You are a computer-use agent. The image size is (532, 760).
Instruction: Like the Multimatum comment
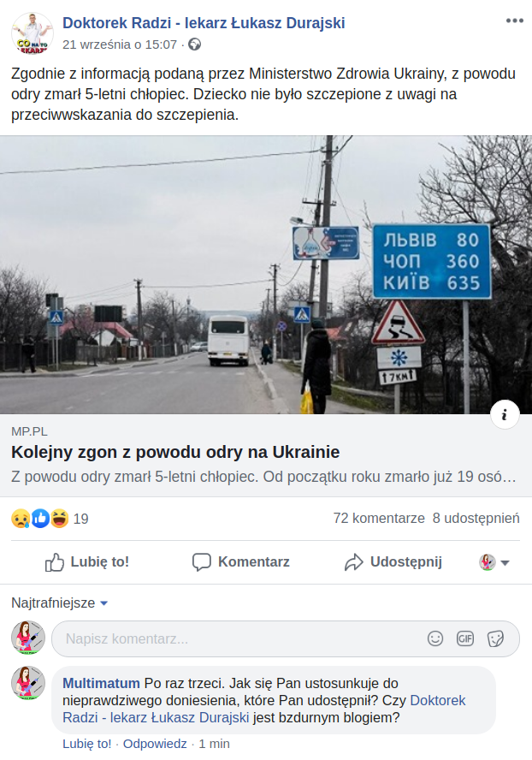(86, 744)
